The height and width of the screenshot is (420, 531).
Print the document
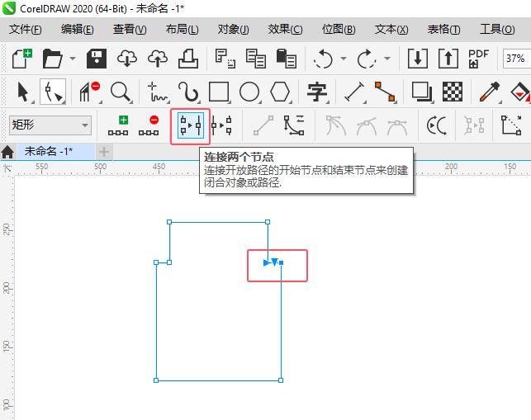click(x=188, y=59)
